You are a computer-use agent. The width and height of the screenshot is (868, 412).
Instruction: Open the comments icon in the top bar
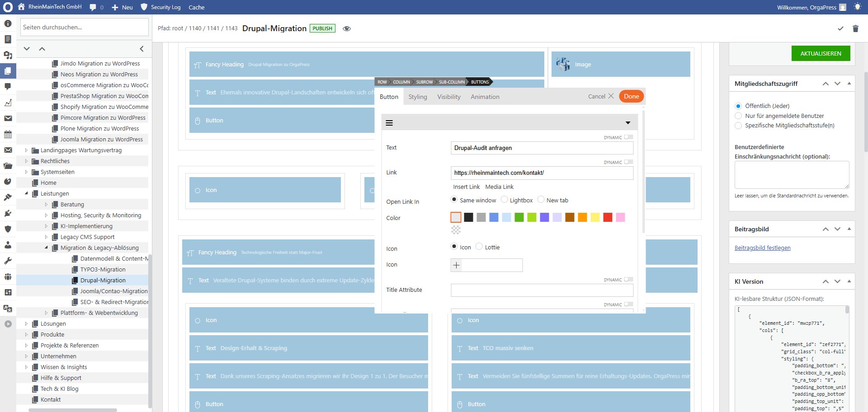click(x=93, y=7)
